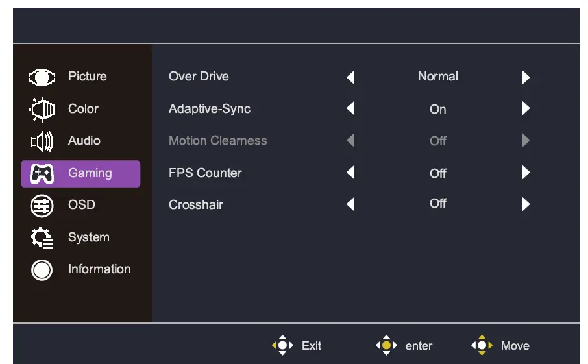Toggle Motion Clearness value Off
The height and width of the screenshot is (364, 588).
pyautogui.click(x=438, y=141)
